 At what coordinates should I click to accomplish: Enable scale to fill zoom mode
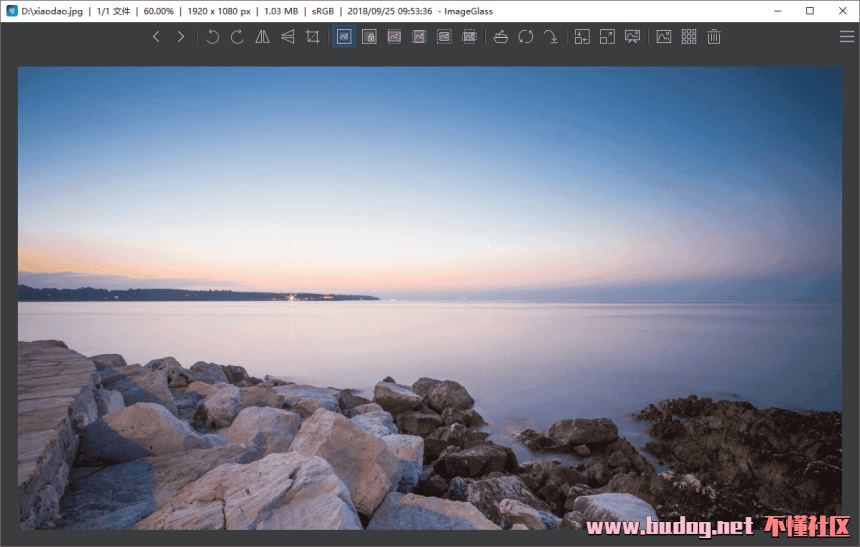(469, 37)
